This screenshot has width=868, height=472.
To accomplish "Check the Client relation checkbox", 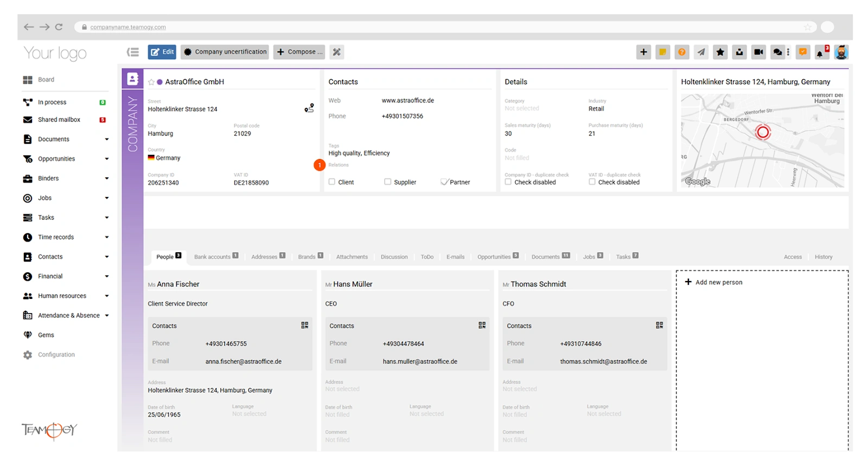I will (x=332, y=182).
